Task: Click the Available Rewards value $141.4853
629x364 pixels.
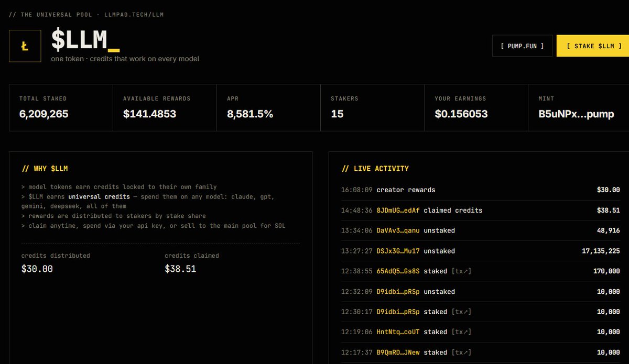Action: pos(149,114)
